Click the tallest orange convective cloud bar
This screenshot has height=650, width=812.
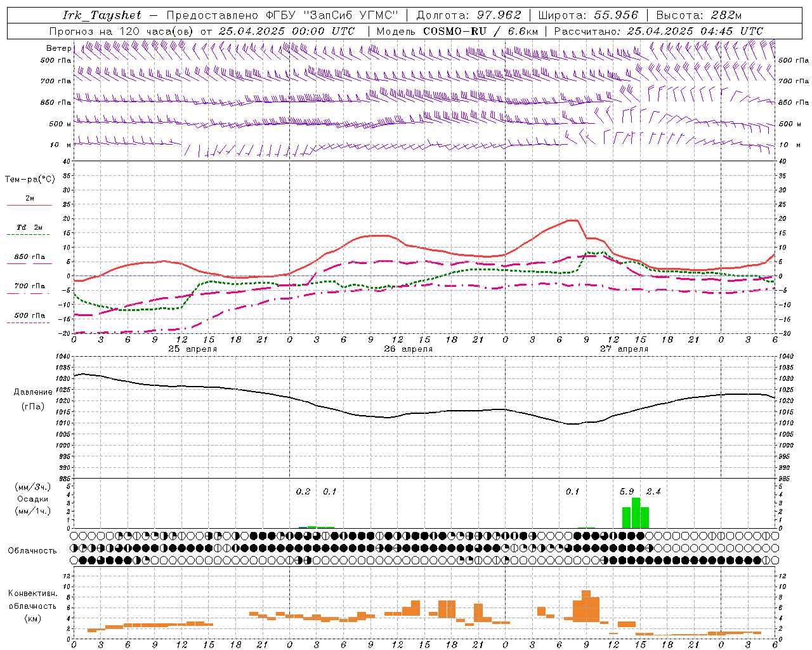point(586,607)
